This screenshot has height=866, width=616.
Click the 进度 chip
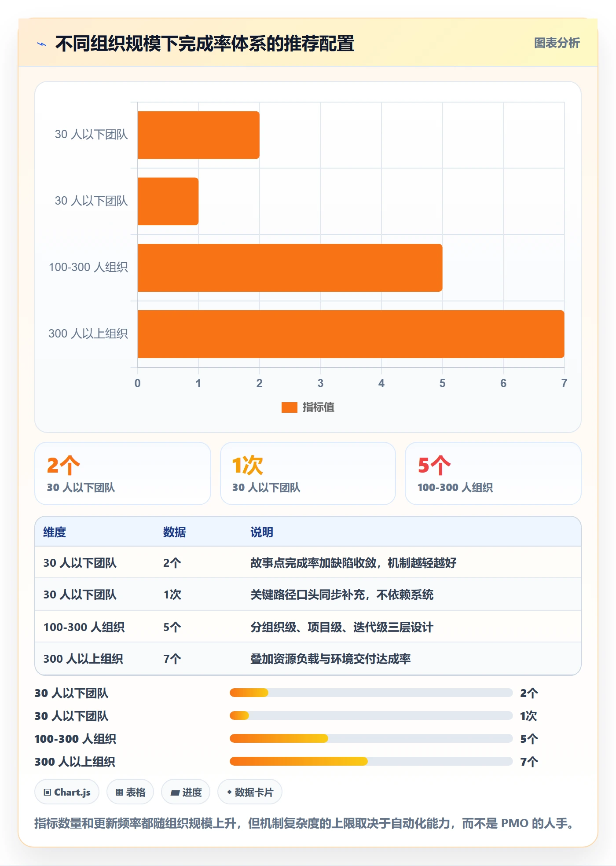tap(186, 792)
